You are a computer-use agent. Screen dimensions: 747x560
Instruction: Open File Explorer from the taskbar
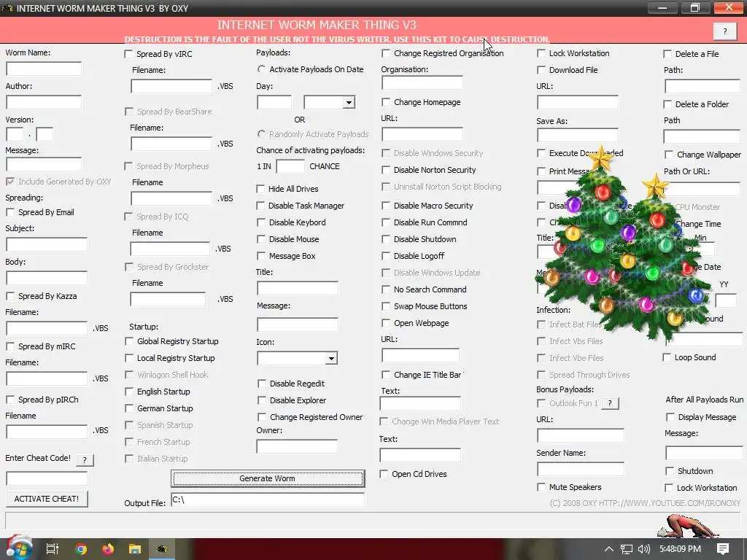click(135, 549)
